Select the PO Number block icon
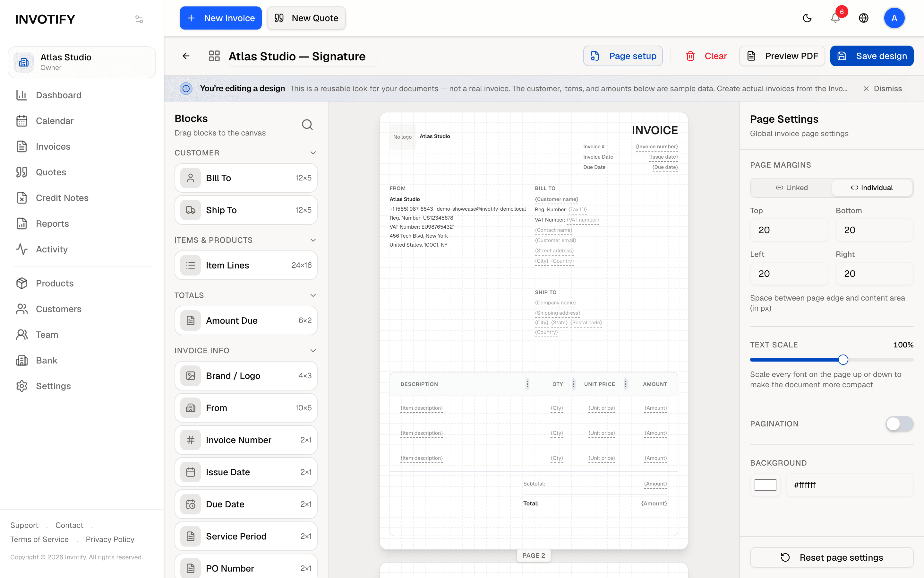 [x=191, y=568]
